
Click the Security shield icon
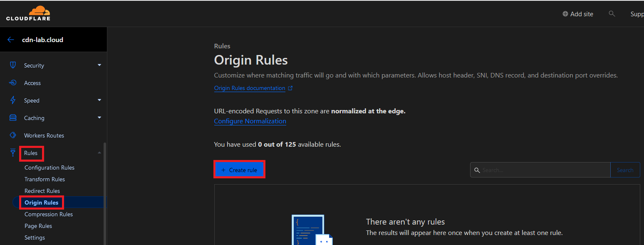[x=13, y=65]
